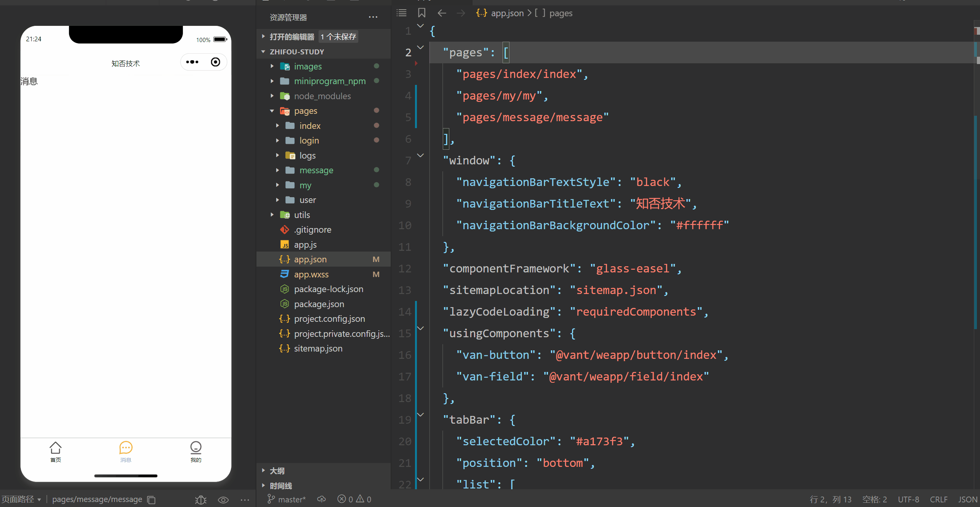The image size is (980, 507).
Task: Copy the page path icon
Action: (x=152, y=500)
